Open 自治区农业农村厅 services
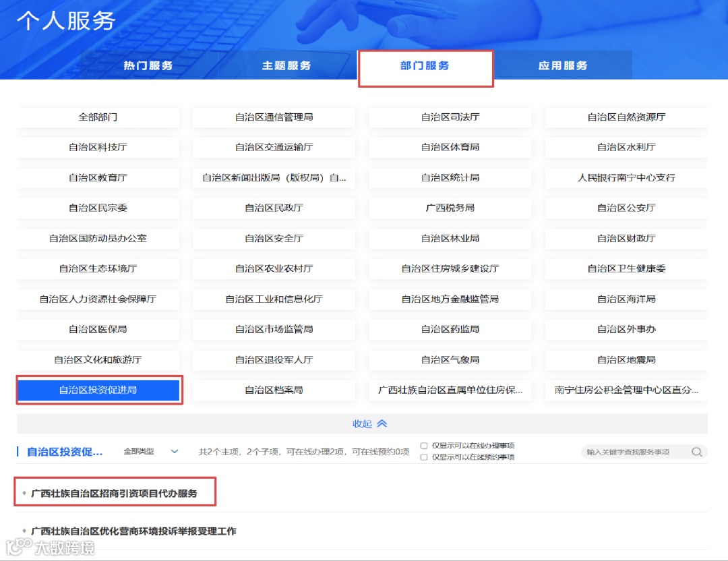The height and width of the screenshot is (561, 728). pos(274,269)
